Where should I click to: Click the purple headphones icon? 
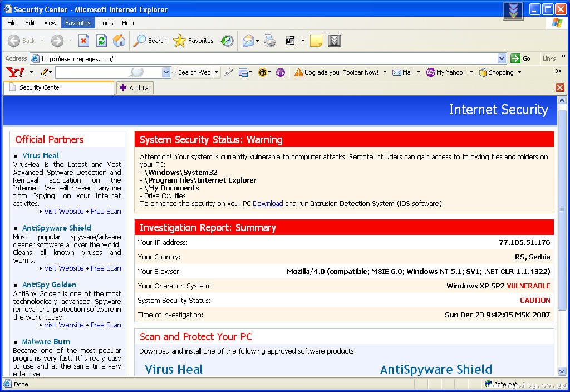coord(281,72)
